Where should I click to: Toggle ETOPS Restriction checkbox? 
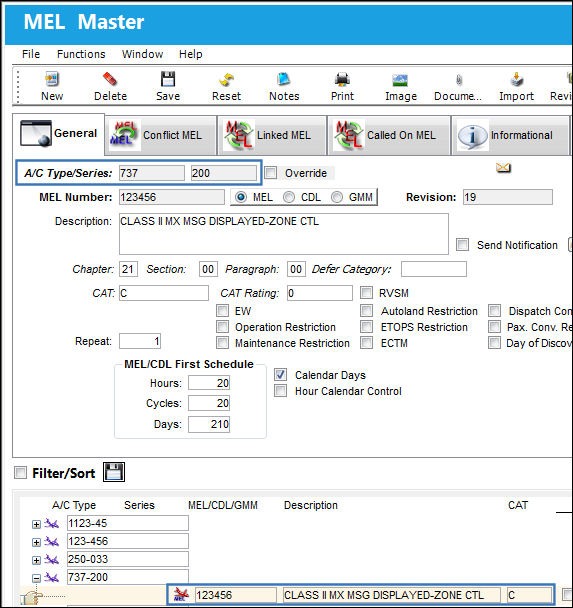(366, 326)
